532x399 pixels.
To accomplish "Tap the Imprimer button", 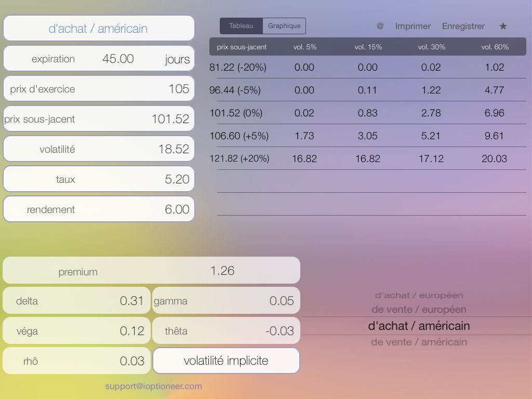I will click(x=413, y=26).
